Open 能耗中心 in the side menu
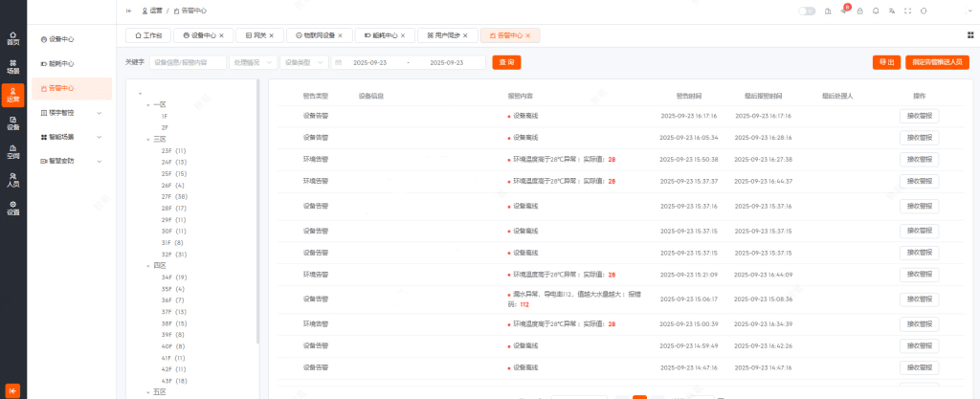This screenshot has width=980, height=399. tap(73, 64)
